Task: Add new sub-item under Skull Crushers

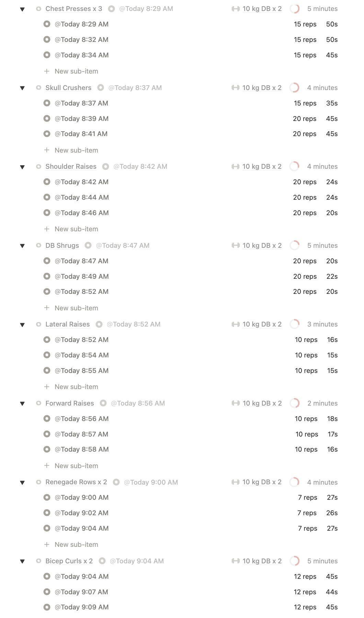Action: (76, 150)
